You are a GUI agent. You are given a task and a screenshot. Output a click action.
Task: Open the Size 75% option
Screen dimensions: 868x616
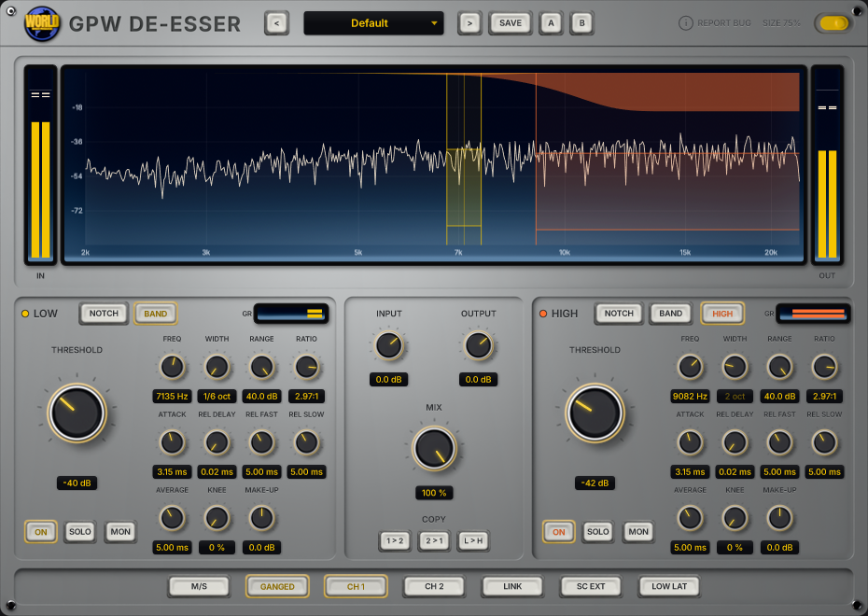point(781,23)
